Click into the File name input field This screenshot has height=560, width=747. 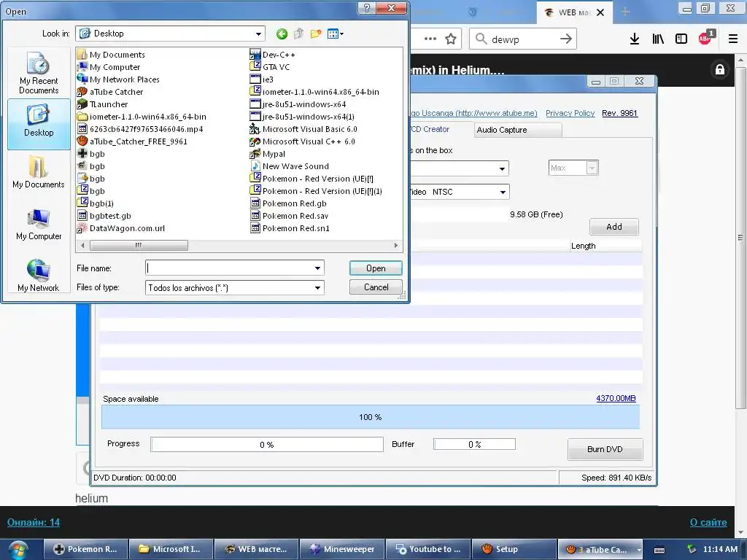(x=228, y=268)
